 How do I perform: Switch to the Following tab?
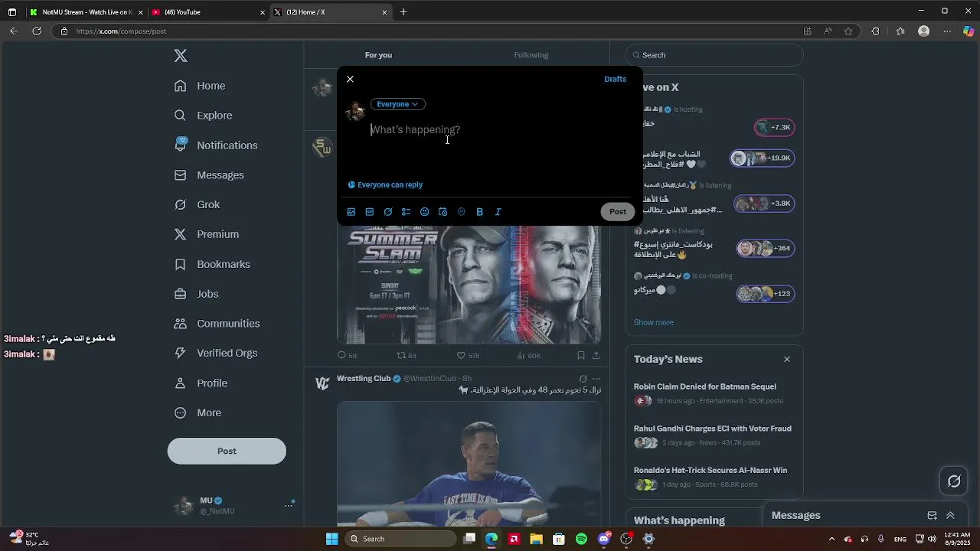pyautogui.click(x=531, y=55)
